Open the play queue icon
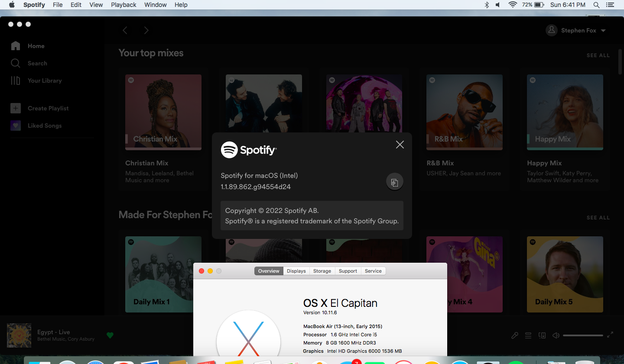The height and width of the screenshot is (364, 624). pyautogui.click(x=528, y=335)
